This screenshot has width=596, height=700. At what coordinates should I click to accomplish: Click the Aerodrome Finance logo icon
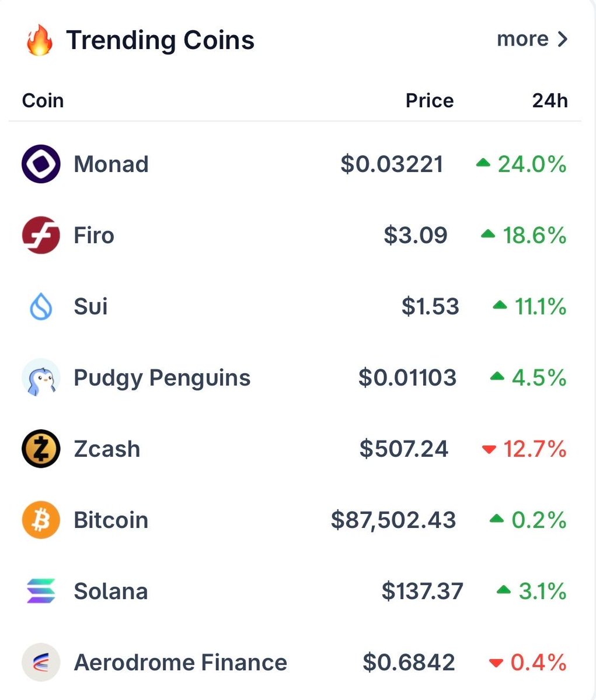tap(41, 663)
